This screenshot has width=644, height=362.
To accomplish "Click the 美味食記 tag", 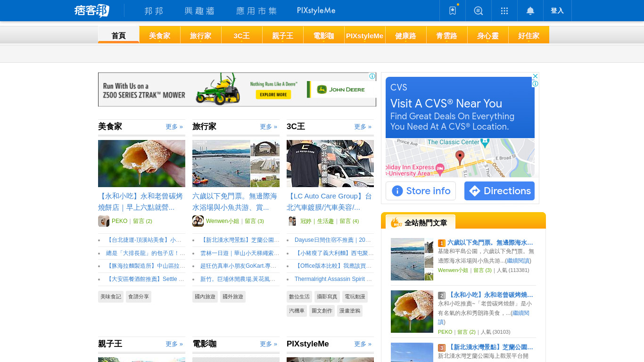I will pyautogui.click(x=111, y=297).
